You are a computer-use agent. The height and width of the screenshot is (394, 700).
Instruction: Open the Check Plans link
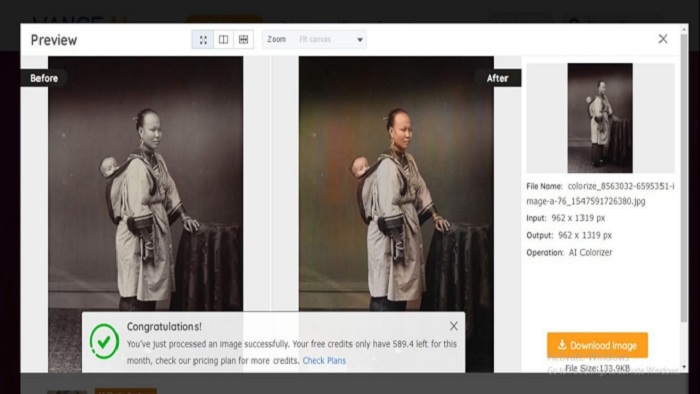tap(324, 361)
